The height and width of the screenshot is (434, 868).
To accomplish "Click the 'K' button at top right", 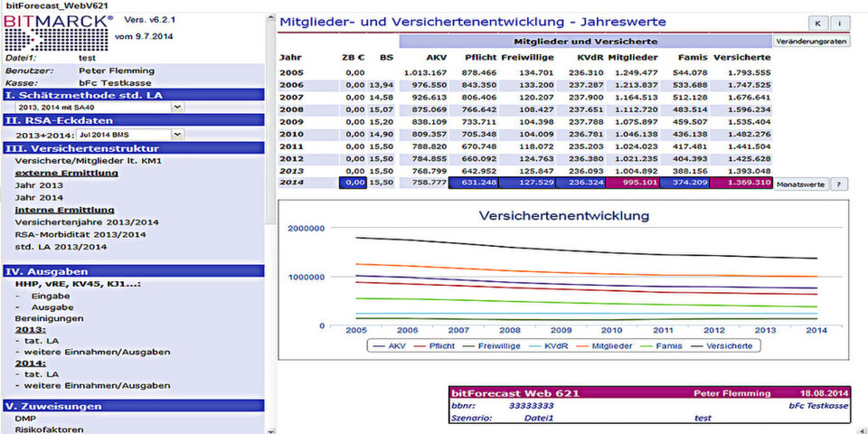I will tap(817, 24).
